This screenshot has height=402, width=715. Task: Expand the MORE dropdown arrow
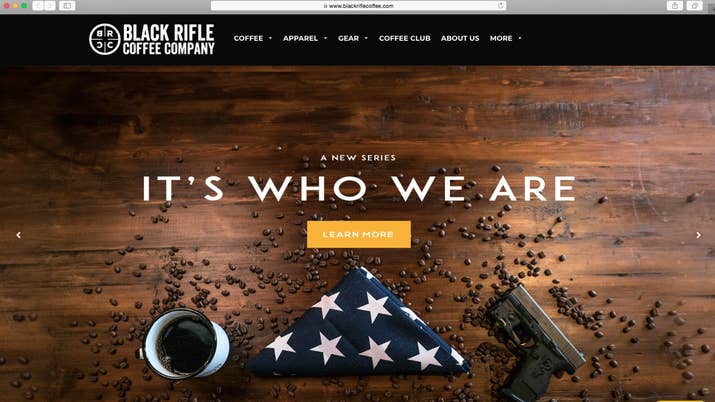pos(520,38)
